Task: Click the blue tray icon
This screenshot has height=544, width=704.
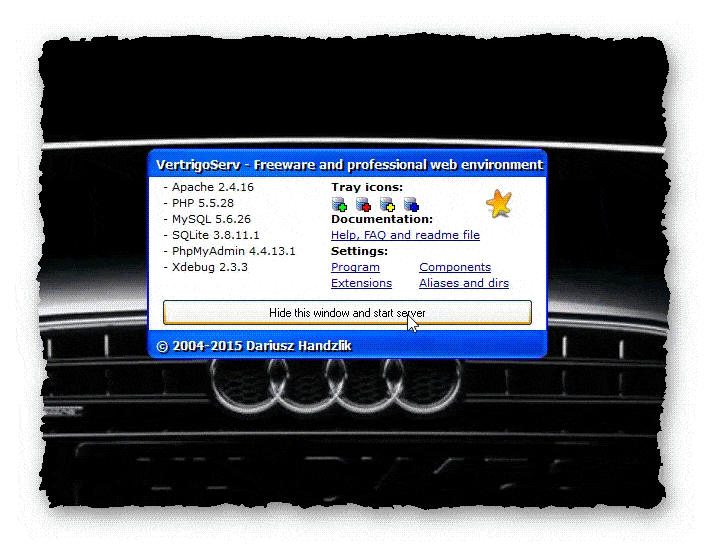Action: tap(411, 204)
